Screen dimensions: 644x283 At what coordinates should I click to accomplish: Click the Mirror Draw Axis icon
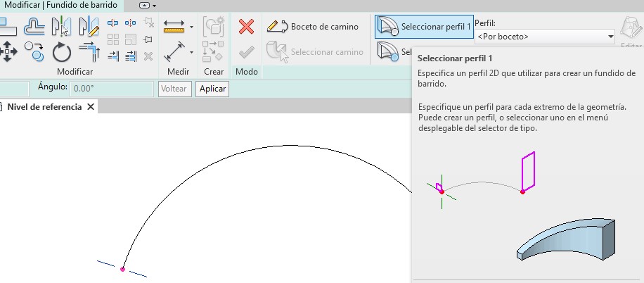pos(89,27)
